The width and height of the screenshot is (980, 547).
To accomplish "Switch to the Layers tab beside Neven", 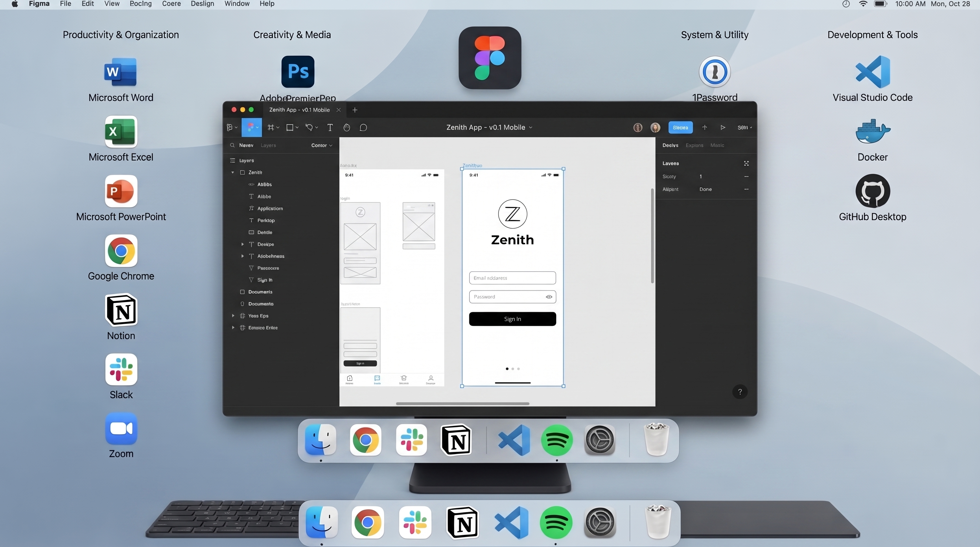I will coord(268,145).
